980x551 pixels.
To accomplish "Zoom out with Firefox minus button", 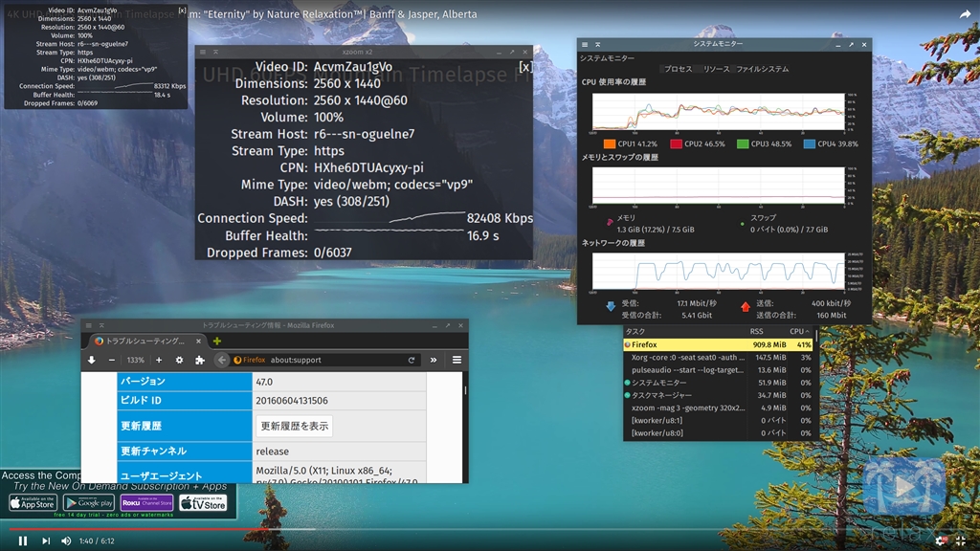I will (x=111, y=360).
